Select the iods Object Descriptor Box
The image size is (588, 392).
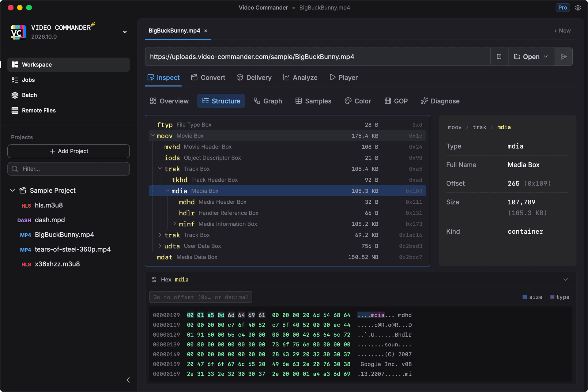pyautogui.click(x=287, y=158)
